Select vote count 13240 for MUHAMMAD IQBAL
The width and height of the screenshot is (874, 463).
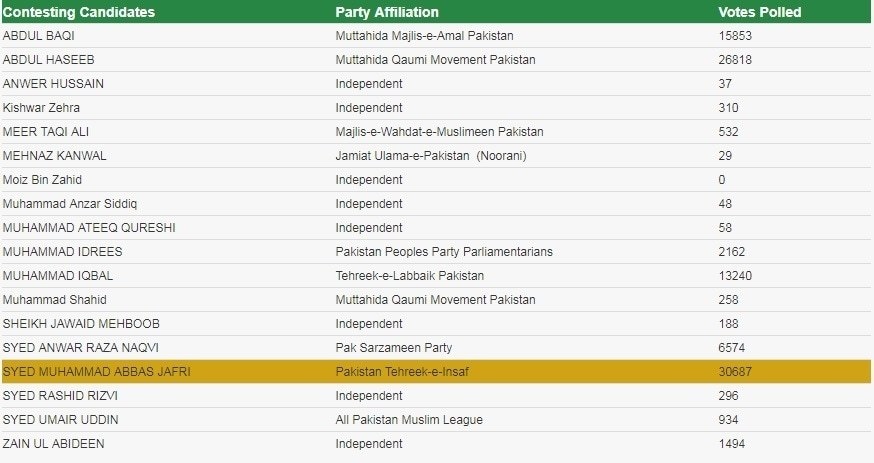tap(735, 276)
